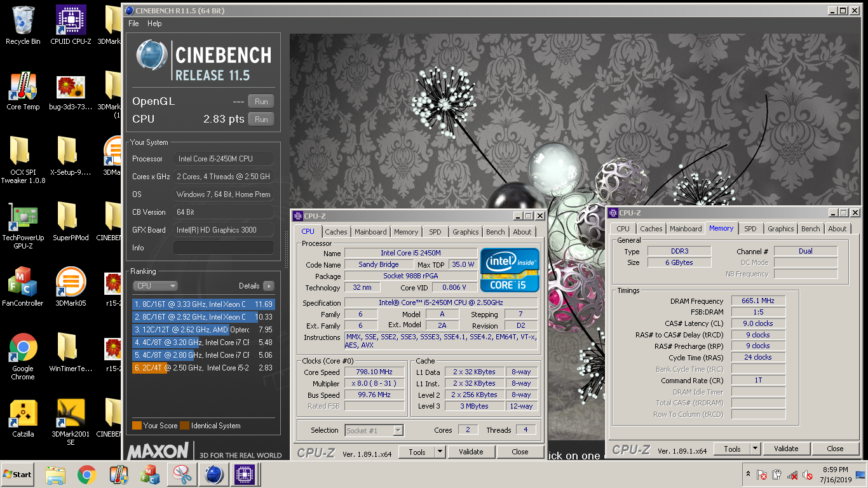Image resolution: width=868 pixels, height=488 pixels.
Task: Open About tab in CPU-Z CPU window
Action: click(522, 232)
